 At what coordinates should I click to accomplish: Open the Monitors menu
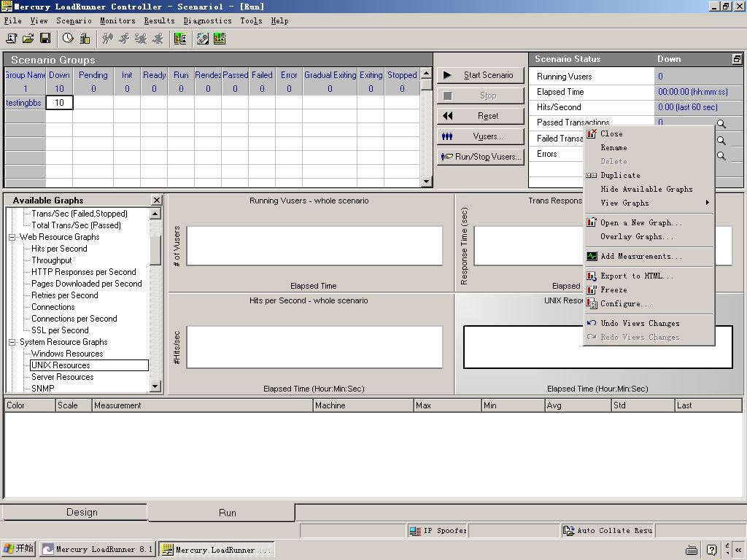point(117,21)
